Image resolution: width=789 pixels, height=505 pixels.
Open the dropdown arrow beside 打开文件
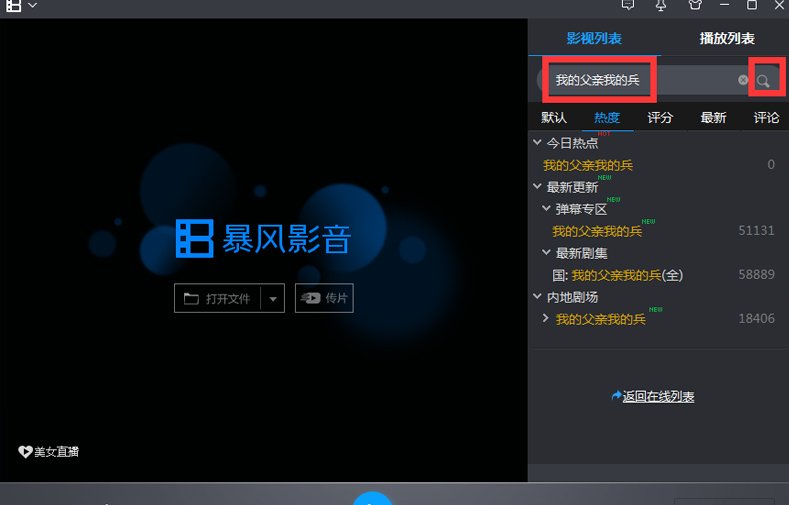pyautogui.click(x=273, y=299)
